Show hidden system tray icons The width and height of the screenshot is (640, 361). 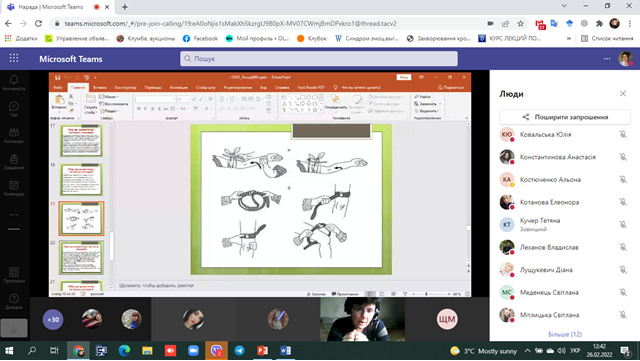click(x=527, y=350)
